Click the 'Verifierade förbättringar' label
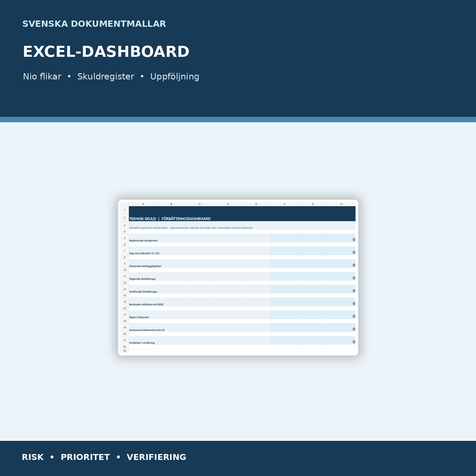The width and height of the screenshot is (476, 476). click(x=143, y=292)
